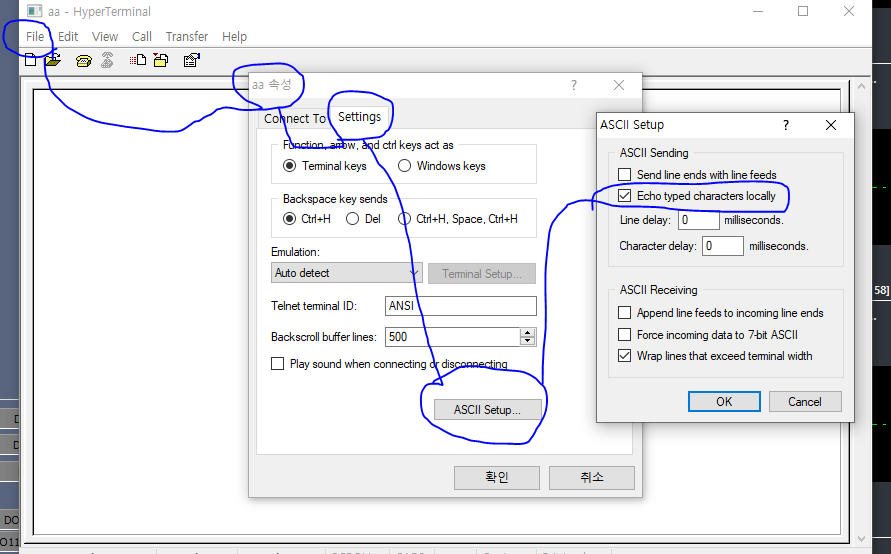Check Force incoming data to 7-bit ASCII
Viewport: 891px width, 554px height.
point(624,335)
